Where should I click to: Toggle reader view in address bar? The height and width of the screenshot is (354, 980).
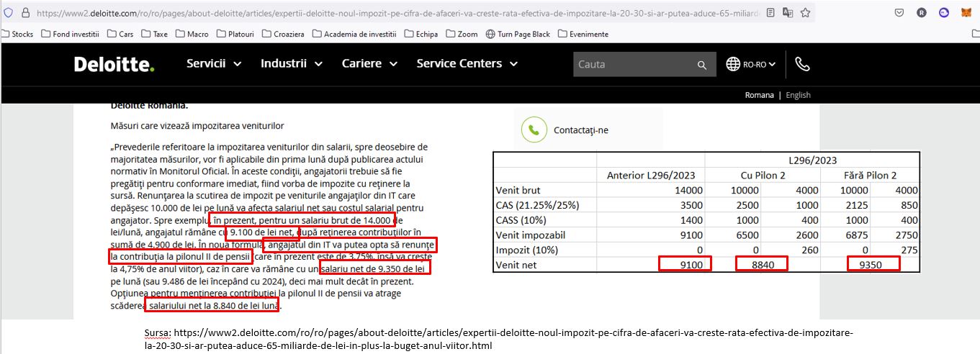tap(771, 12)
